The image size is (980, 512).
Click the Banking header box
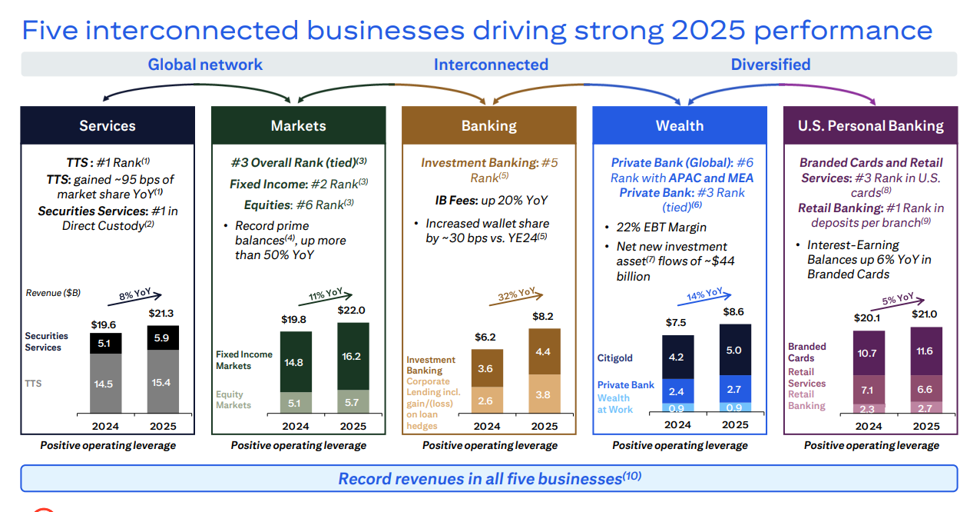[x=488, y=126]
